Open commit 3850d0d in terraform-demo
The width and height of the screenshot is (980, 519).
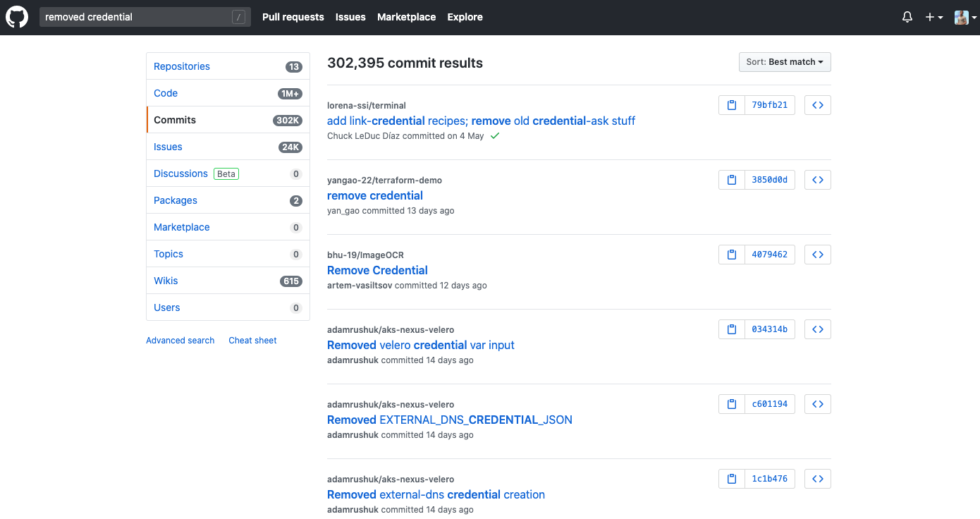pyautogui.click(x=374, y=195)
